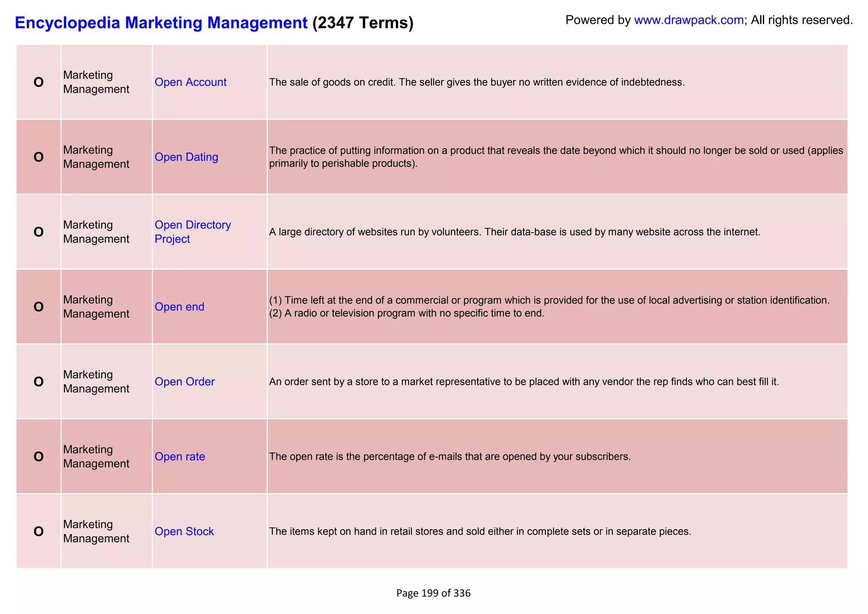The height and width of the screenshot is (614, 868).
Task: Click the Open Account term link
Action: 190,82
